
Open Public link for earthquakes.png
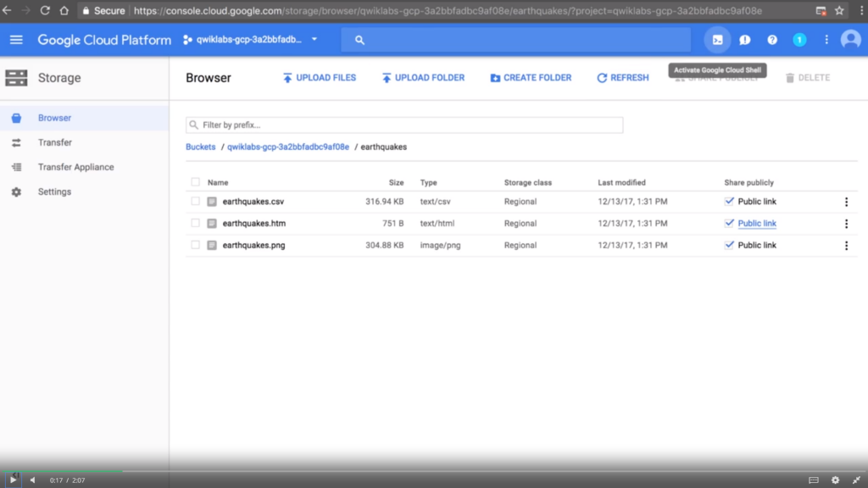click(757, 245)
